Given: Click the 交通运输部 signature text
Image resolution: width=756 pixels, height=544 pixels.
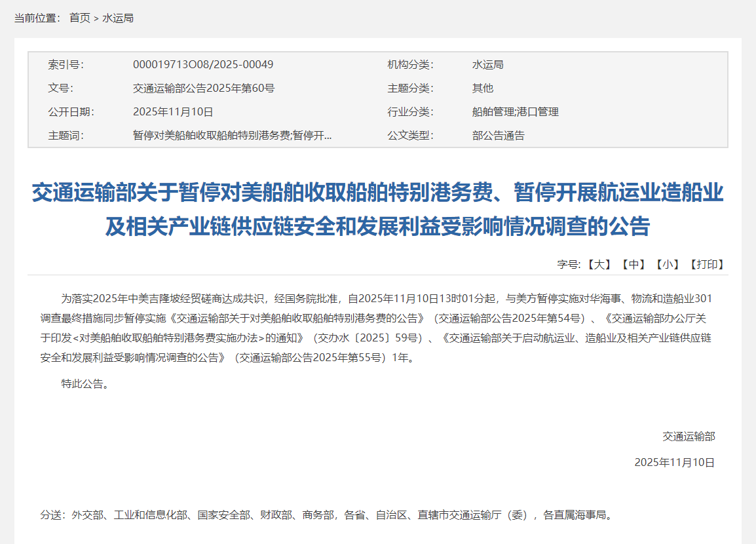Looking at the screenshot, I should click(x=689, y=435).
